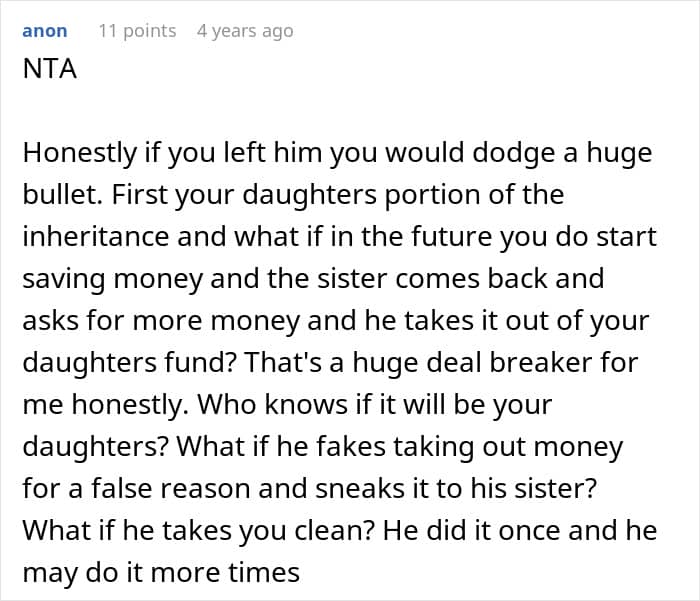700x601 pixels.
Task: Click the line starting 'me honestly. Who knows'
Action: coord(288,405)
